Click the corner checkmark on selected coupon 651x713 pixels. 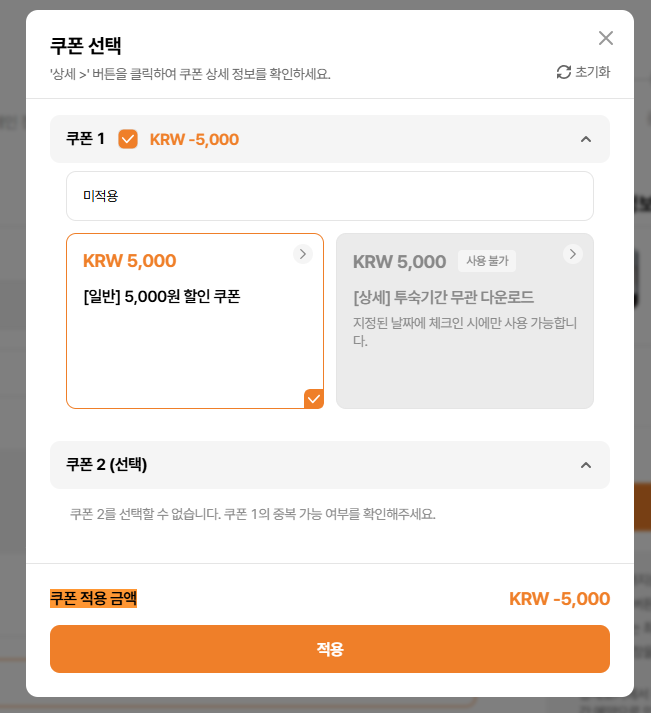pos(313,399)
